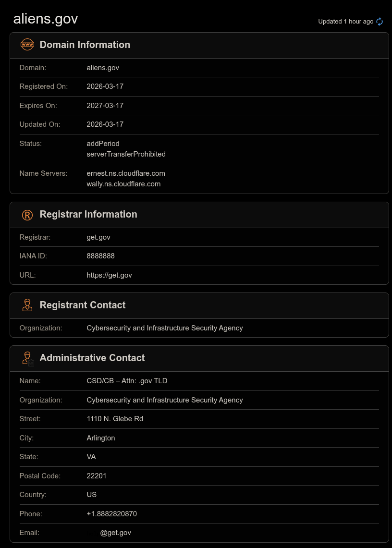The height and width of the screenshot is (548, 392).
Task: Click the postal code 22201
Action: [97, 476]
